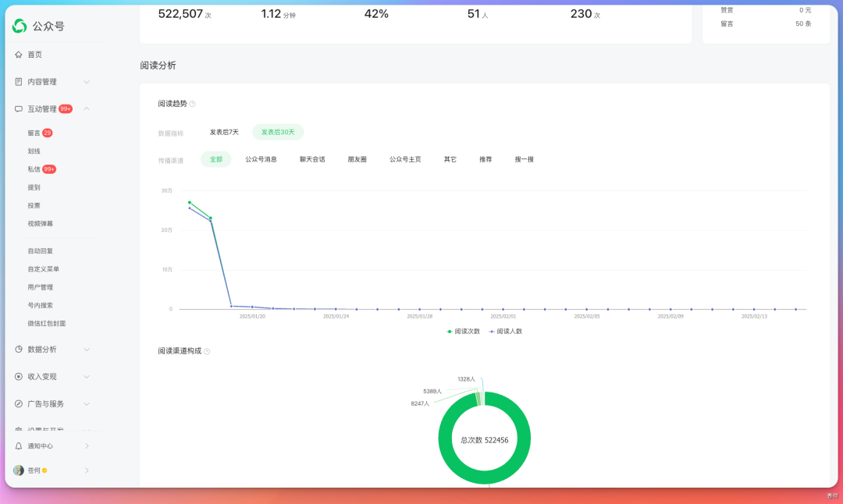Click the 内容管理 document icon

click(19, 82)
